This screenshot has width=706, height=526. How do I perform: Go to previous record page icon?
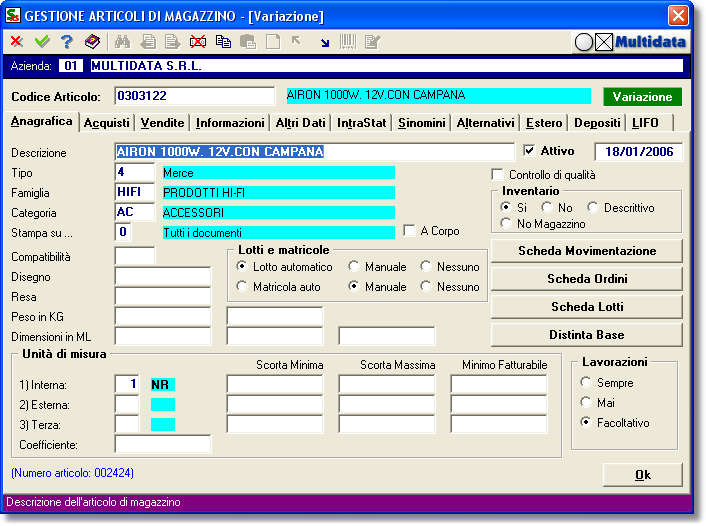148,41
